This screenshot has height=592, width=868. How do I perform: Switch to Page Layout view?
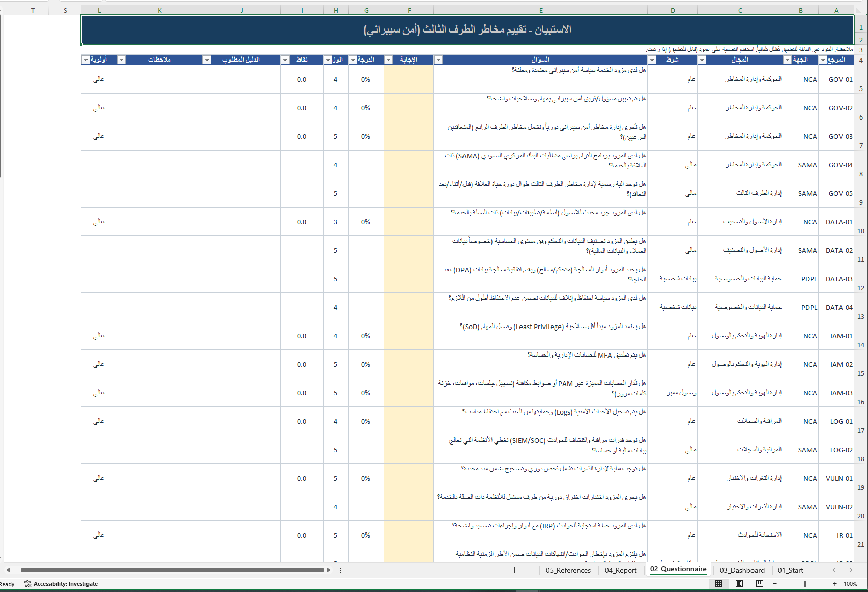point(739,584)
